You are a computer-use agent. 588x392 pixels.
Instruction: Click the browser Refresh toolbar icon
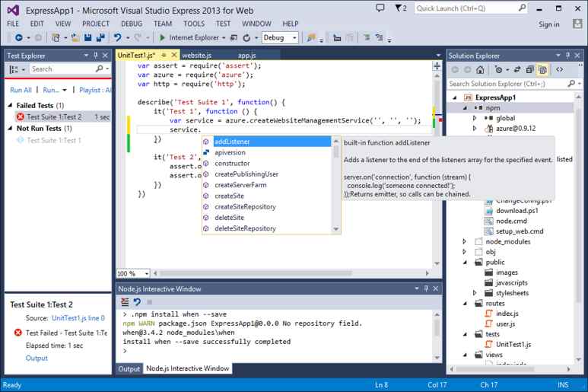click(246, 37)
